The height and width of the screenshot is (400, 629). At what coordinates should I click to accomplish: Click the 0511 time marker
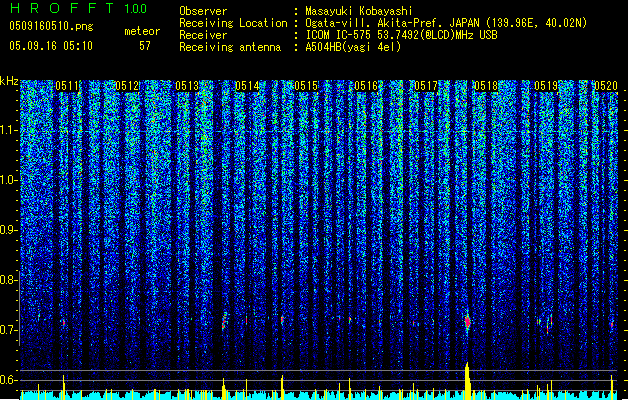pyautogui.click(x=67, y=86)
